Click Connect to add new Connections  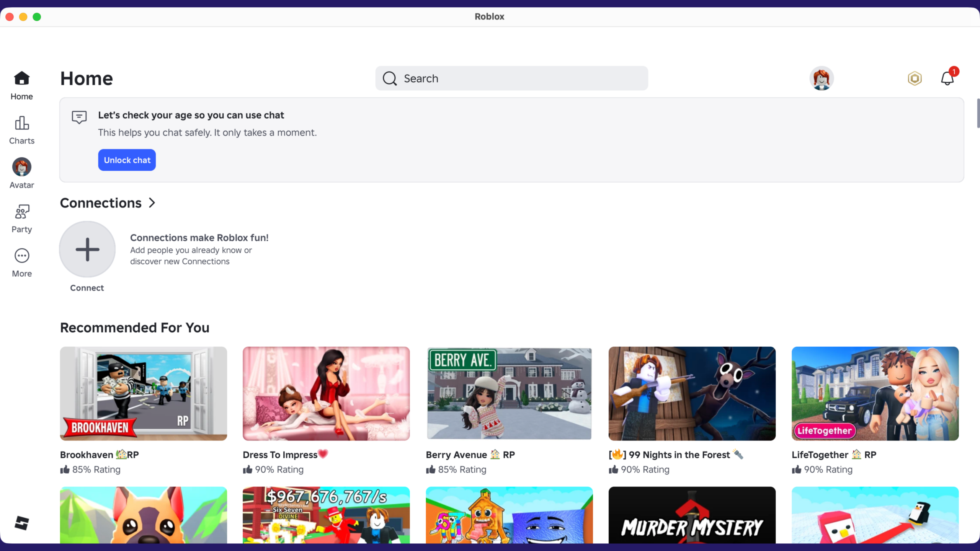[87, 249]
